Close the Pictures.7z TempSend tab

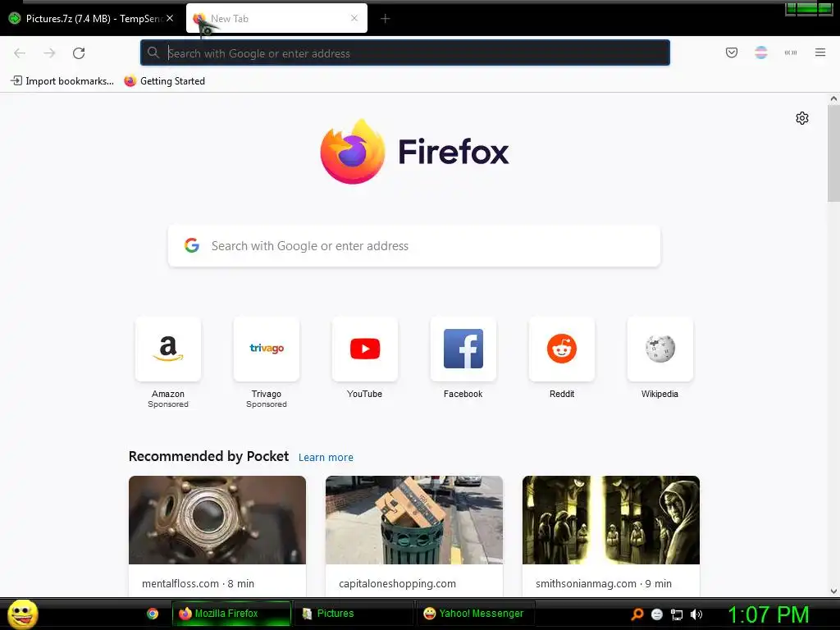point(170,18)
